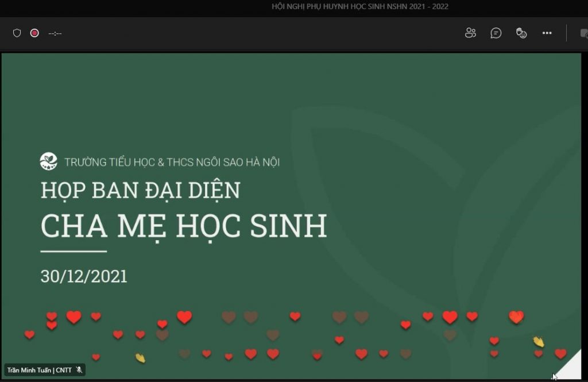Screen dimensions: 588x382
Task: Open the reactions and raise hand menu
Action: point(521,33)
